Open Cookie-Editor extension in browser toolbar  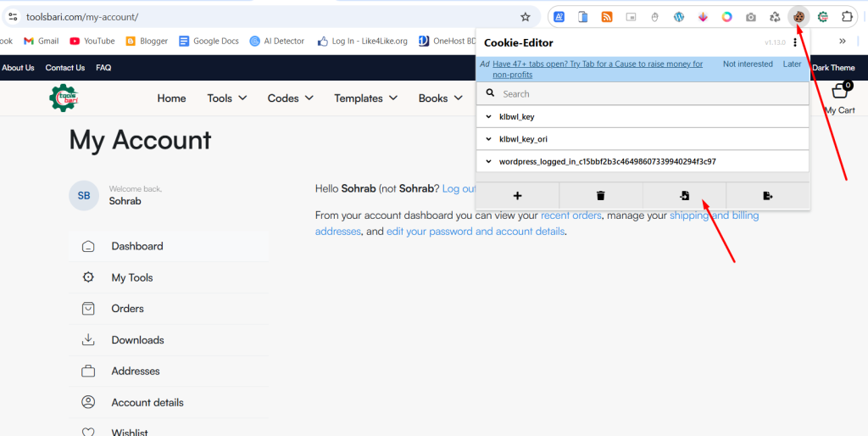pos(798,17)
